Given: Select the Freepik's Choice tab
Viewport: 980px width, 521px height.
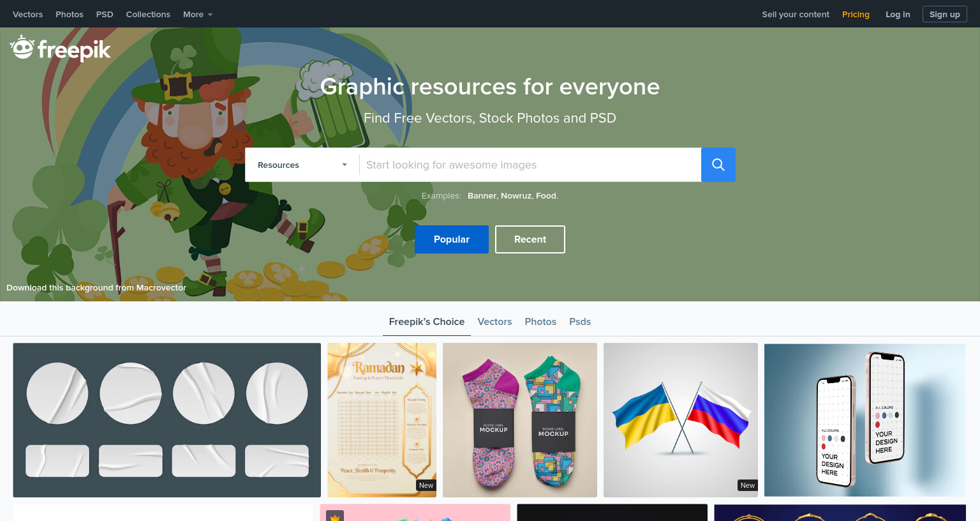Looking at the screenshot, I should [x=427, y=322].
